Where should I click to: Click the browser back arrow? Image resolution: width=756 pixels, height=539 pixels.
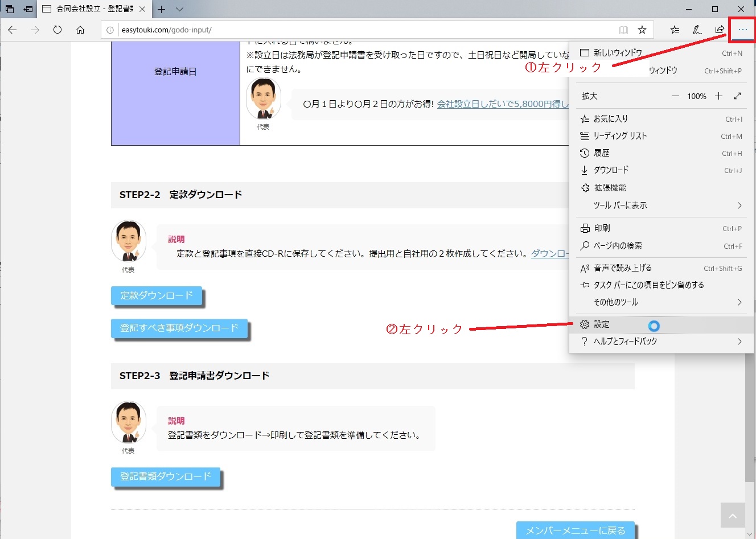[x=13, y=30]
